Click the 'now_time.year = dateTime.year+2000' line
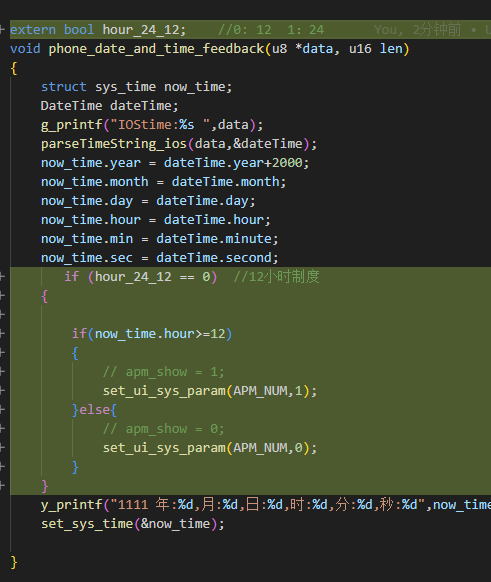The width and height of the screenshot is (491, 582). (175, 163)
